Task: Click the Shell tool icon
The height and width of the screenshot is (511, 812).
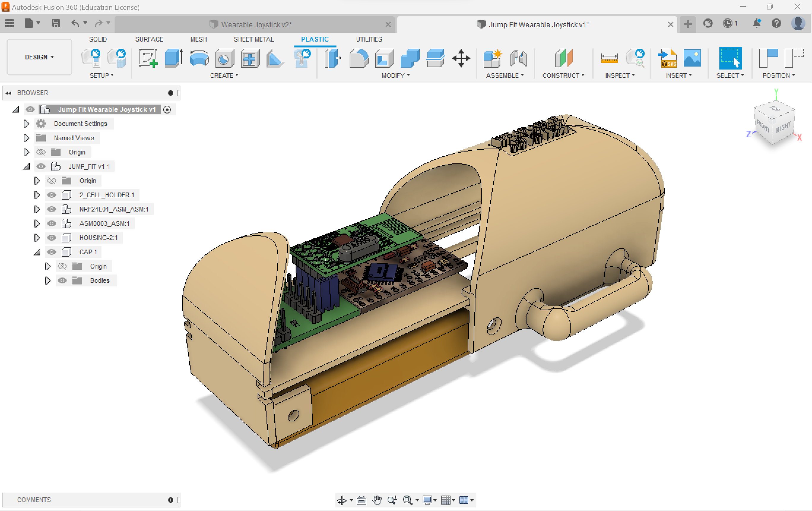Action: (x=384, y=58)
